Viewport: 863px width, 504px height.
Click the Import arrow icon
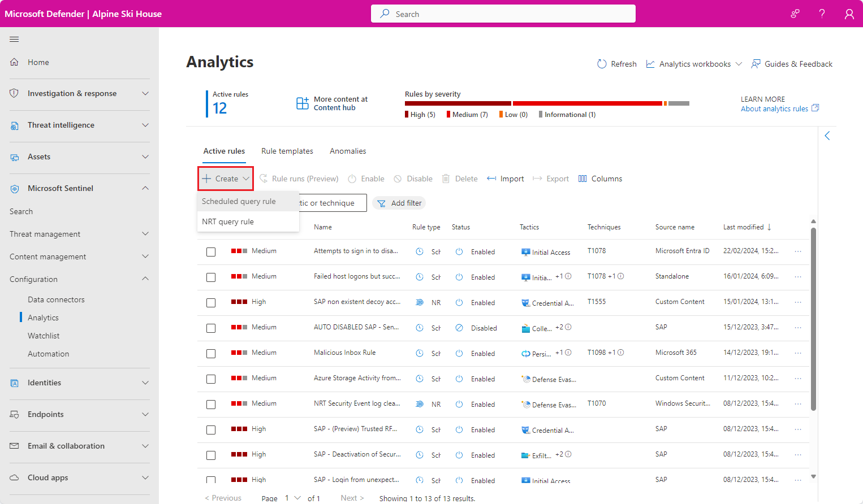tap(491, 179)
